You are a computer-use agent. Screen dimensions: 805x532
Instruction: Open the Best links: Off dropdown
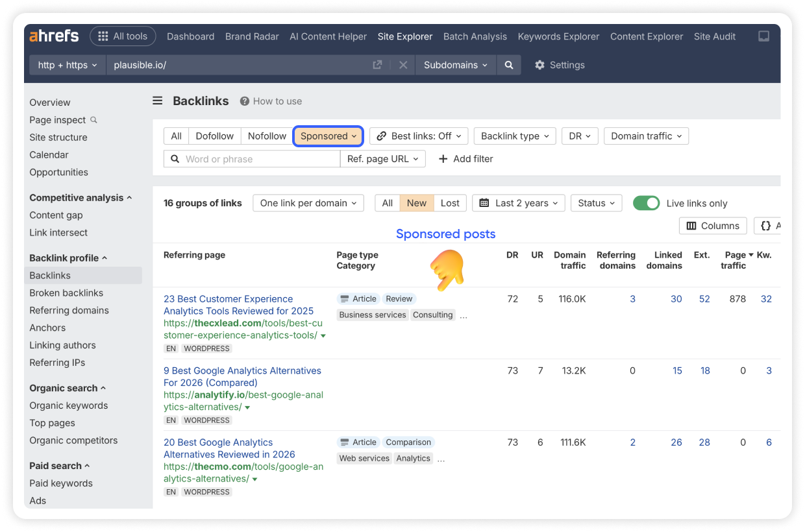coord(419,136)
